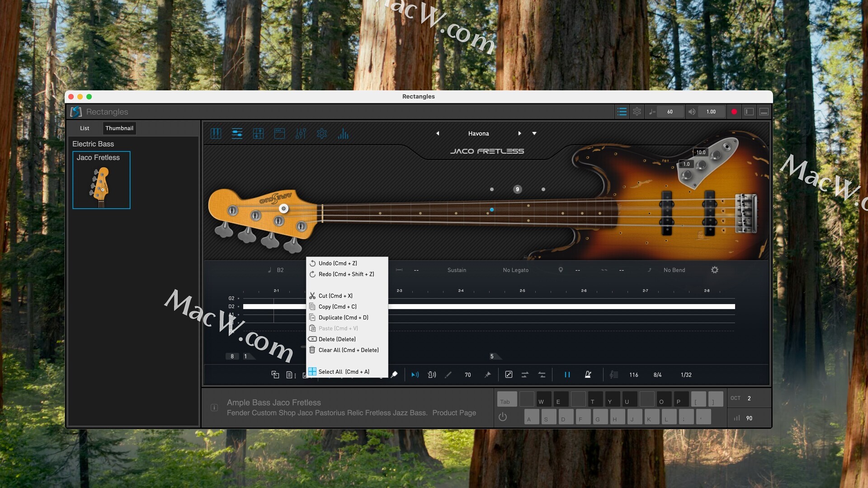This screenshot has height=488, width=868.
Task: Select next preset after Havona
Action: (x=519, y=133)
